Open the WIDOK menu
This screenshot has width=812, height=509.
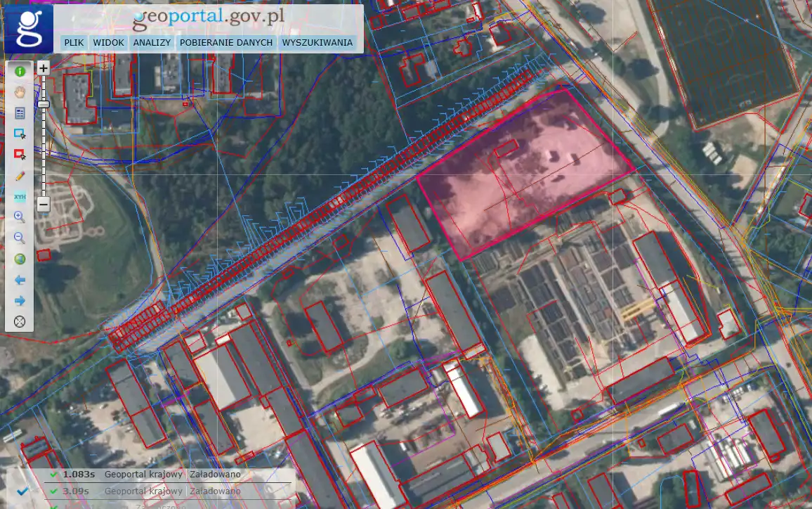[108, 43]
